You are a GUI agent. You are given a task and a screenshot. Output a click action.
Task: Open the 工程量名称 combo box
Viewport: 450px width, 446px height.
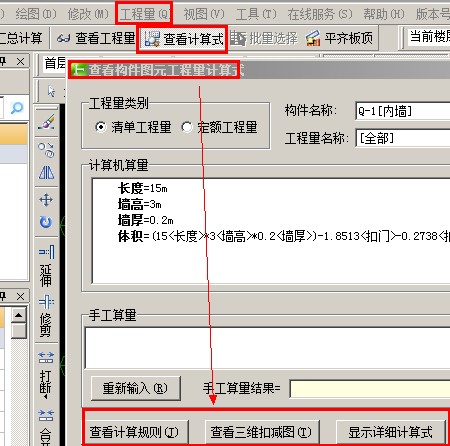(403, 138)
